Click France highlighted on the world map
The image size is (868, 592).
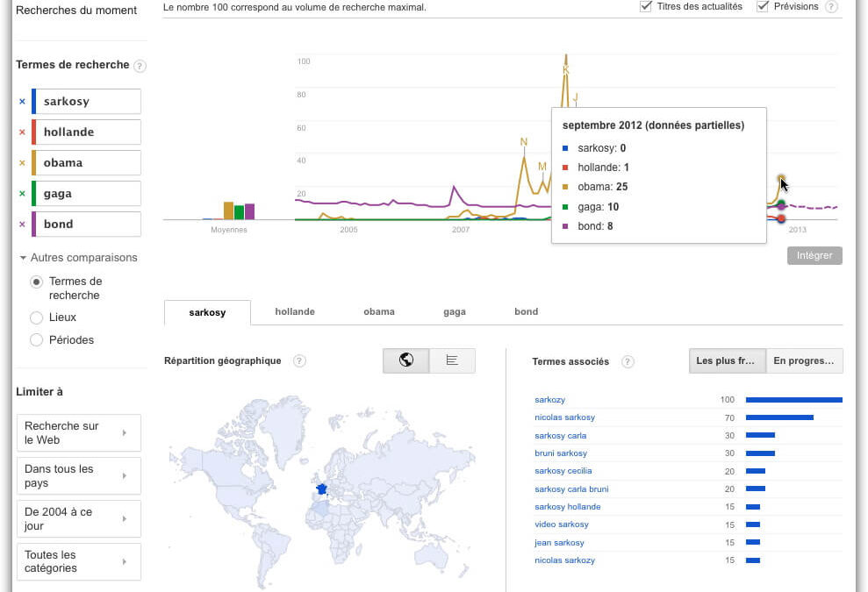tap(321, 489)
